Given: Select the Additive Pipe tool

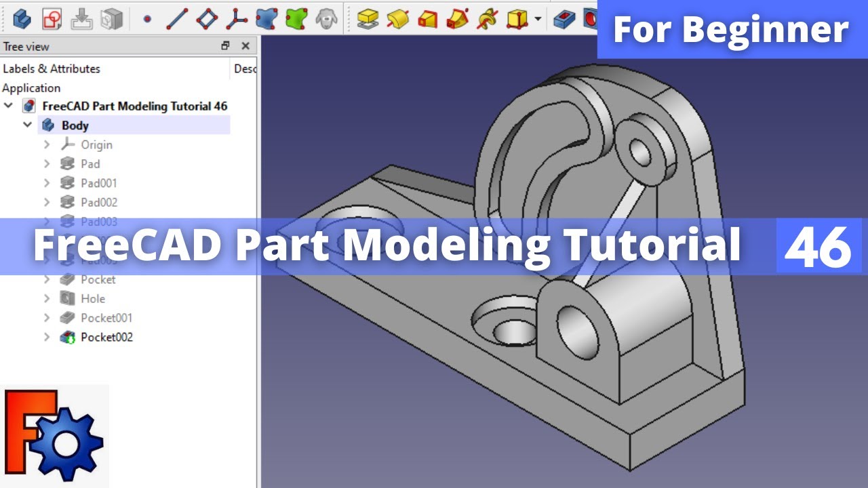Looking at the screenshot, I should [x=458, y=18].
